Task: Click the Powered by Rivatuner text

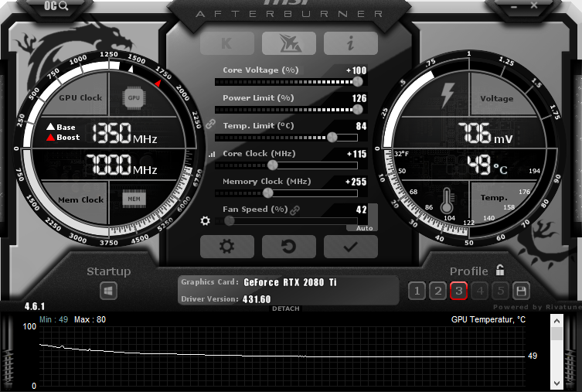Action: coord(537,307)
